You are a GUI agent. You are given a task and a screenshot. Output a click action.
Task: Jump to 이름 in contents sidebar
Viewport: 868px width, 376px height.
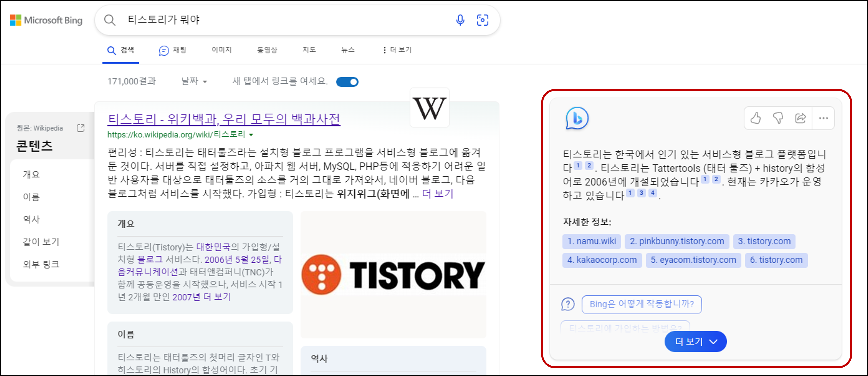31,197
